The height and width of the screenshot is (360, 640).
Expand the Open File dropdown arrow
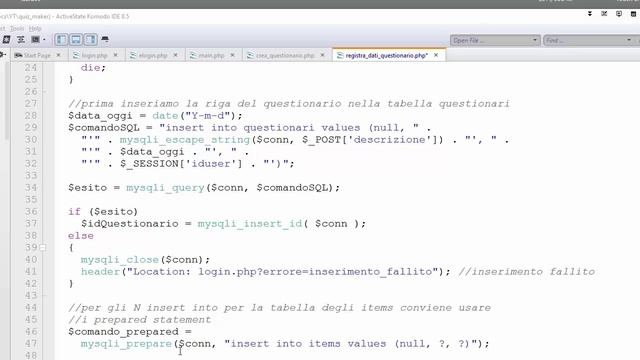coord(535,40)
